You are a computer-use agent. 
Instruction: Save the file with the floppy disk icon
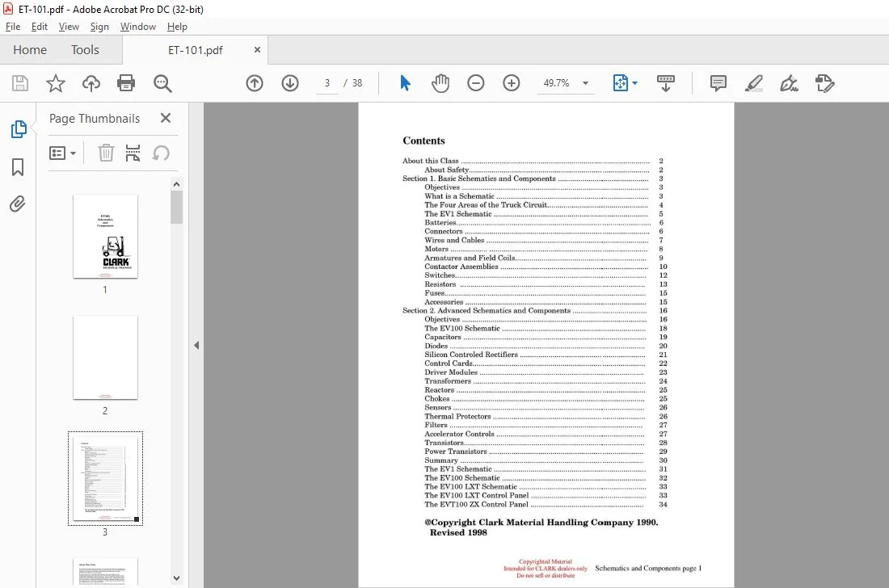(20, 83)
